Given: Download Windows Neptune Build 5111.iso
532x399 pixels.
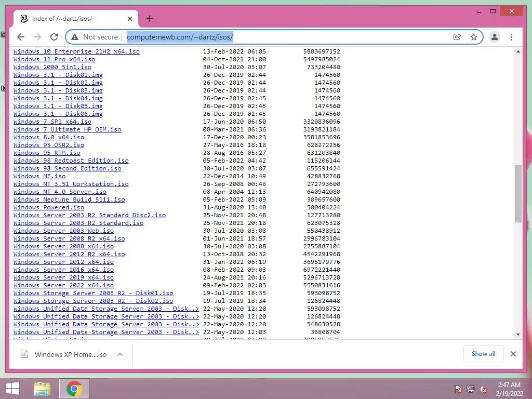Looking at the screenshot, I should click(x=69, y=200).
